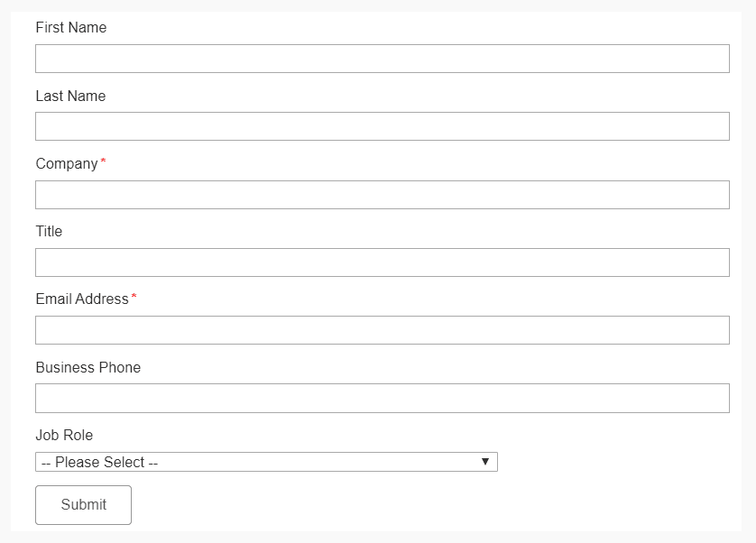The height and width of the screenshot is (543, 756).
Task: Click the Business Phone label
Action: [x=88, y=367]
